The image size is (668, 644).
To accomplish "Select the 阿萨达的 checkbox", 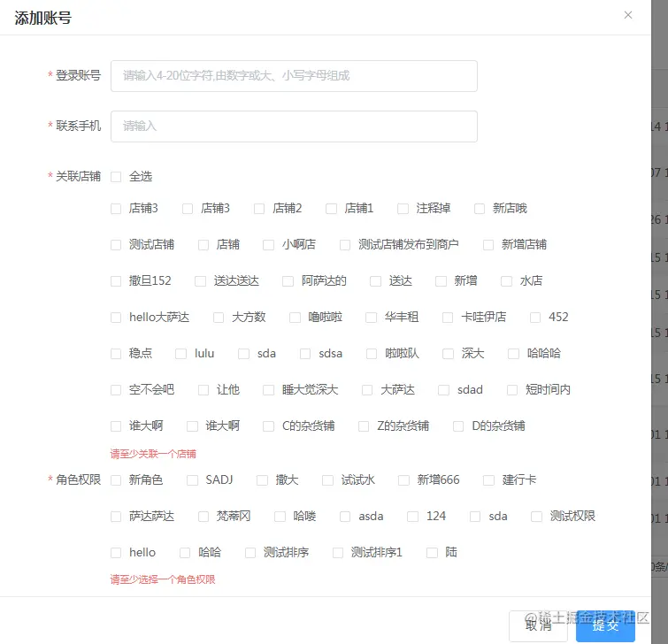I will pyautogui.click(x=288, y=281).
